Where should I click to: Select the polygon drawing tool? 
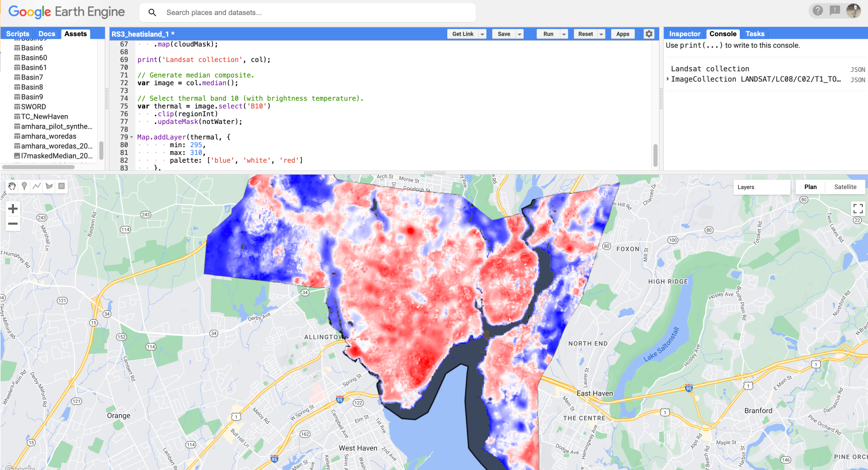(49, 186)
